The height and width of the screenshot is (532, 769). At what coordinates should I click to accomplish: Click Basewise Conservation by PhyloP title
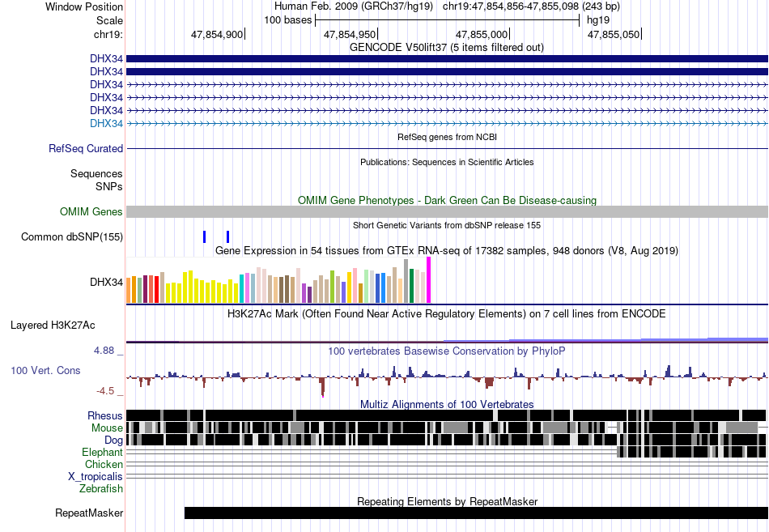click(446, 351)
